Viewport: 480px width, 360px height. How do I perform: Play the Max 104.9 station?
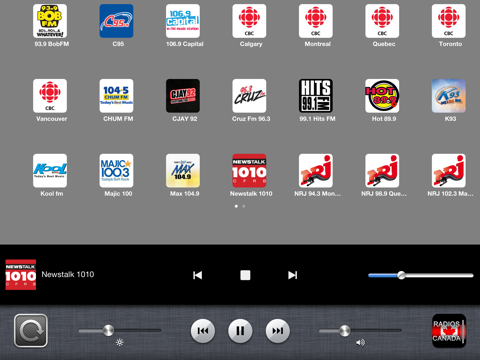(x=183, y=171)
